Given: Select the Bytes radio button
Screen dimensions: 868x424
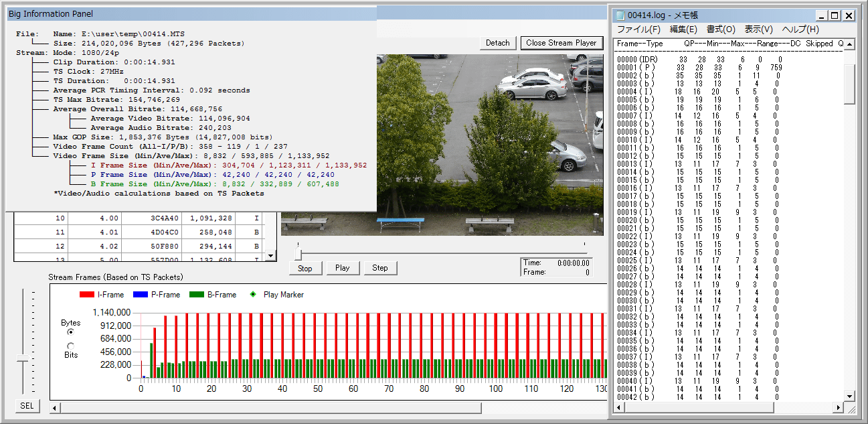Looking at the screenshot, I should coord(71,332).
